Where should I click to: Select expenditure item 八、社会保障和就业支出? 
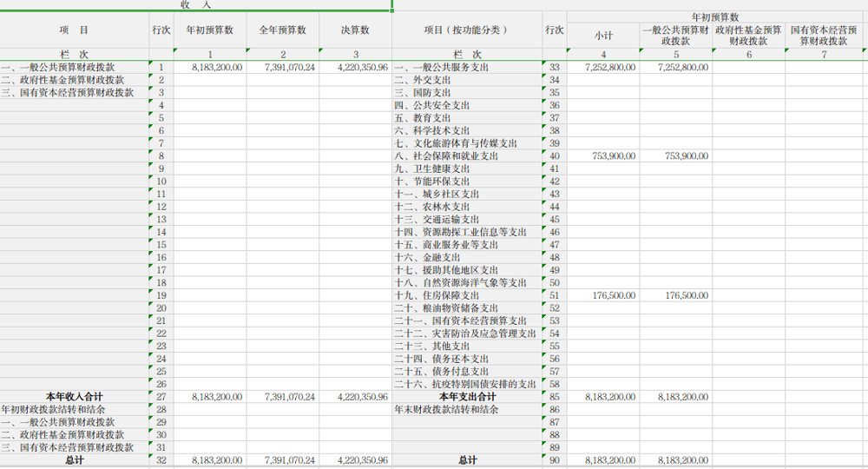click(x=467, y=156)
